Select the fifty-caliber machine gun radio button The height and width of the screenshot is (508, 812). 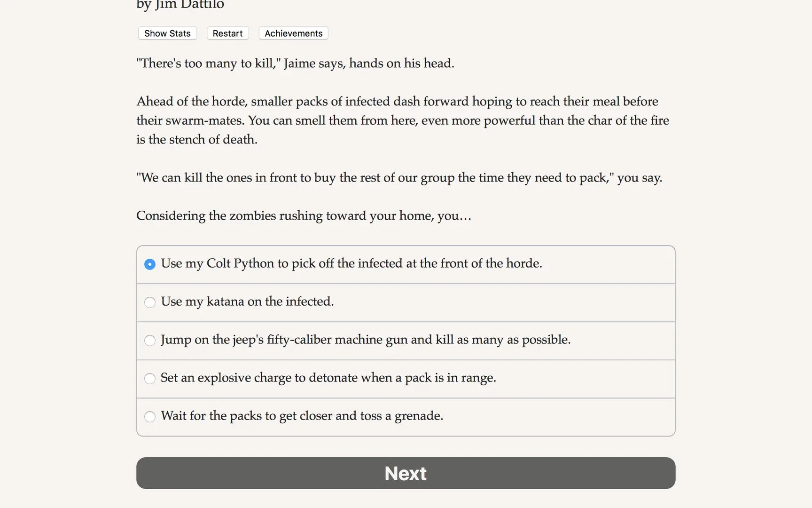pyautogui.click(x=150, y=341)
